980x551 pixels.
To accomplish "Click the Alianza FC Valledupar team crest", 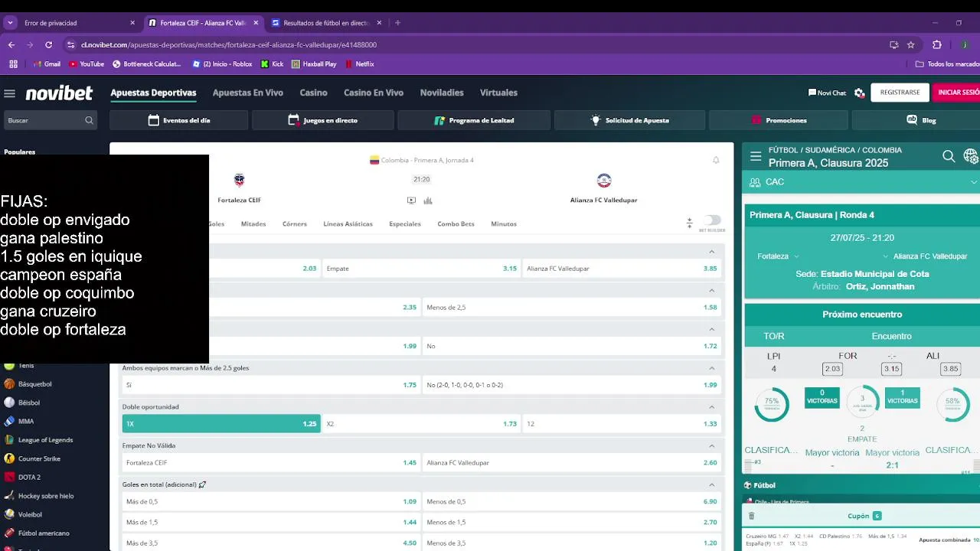I will click(x=604, y=181).
